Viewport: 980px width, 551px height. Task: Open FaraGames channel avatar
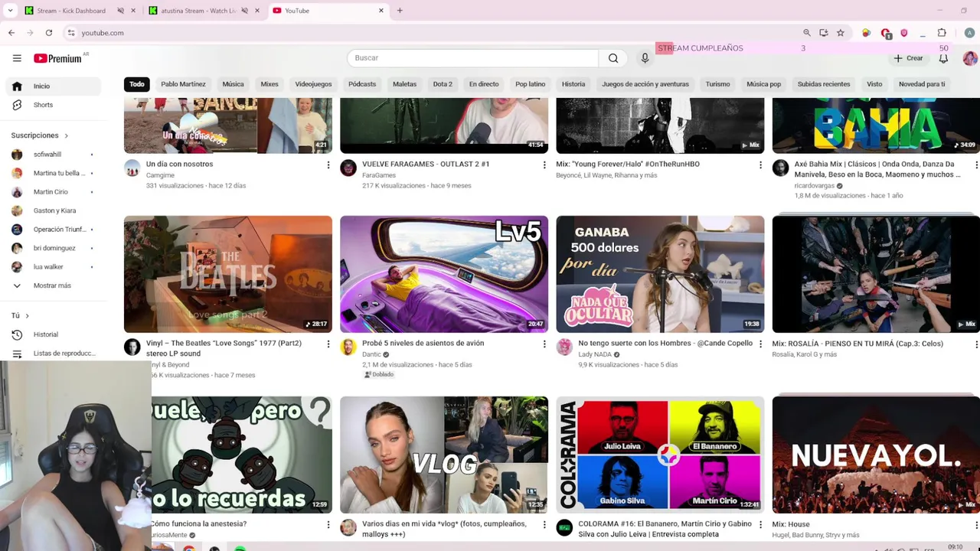click(348, 168)
